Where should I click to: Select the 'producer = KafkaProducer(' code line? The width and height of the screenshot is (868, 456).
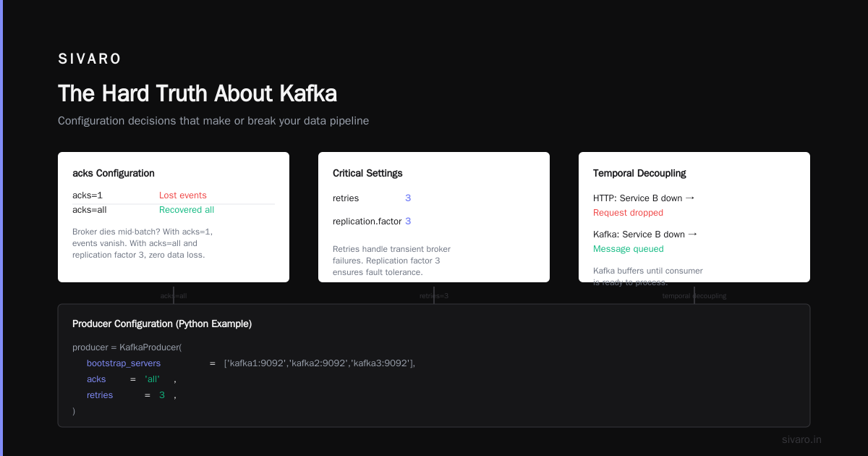click(127, 347)
